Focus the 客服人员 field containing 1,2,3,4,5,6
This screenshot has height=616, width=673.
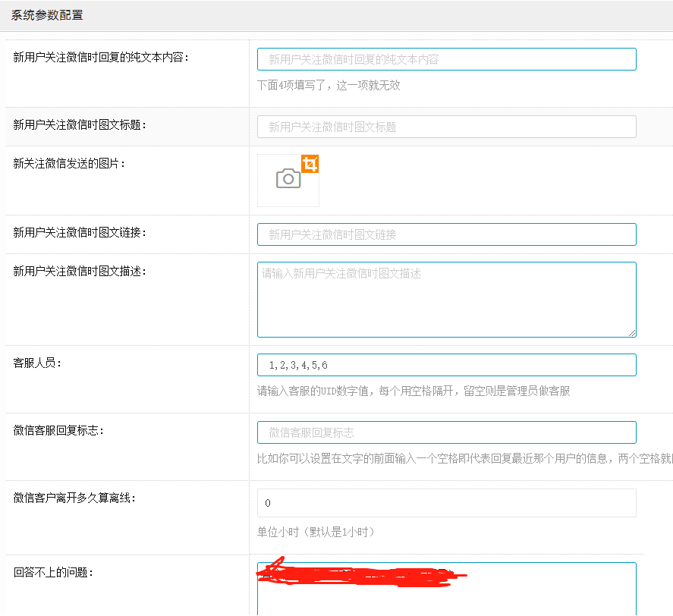click(x=446, y=365)
